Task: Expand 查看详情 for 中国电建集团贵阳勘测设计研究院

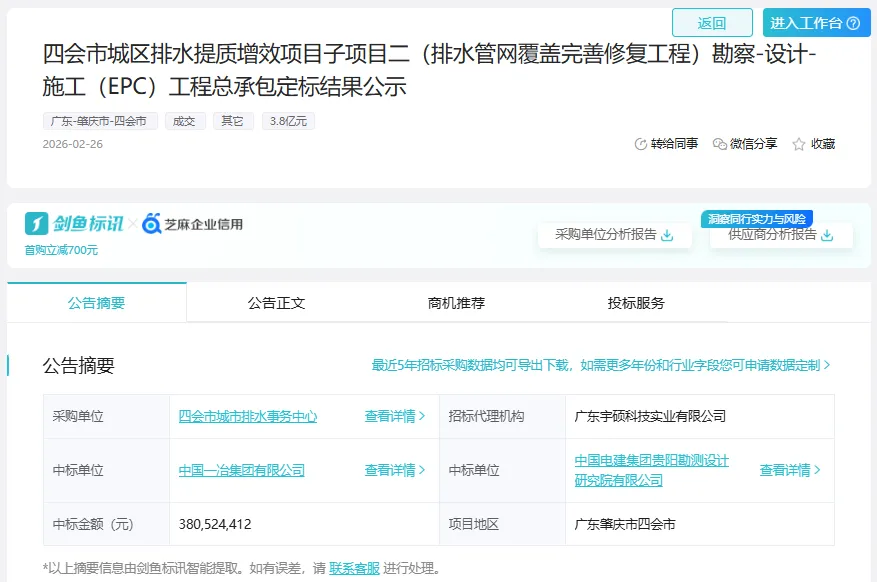Action: (790, 470)
